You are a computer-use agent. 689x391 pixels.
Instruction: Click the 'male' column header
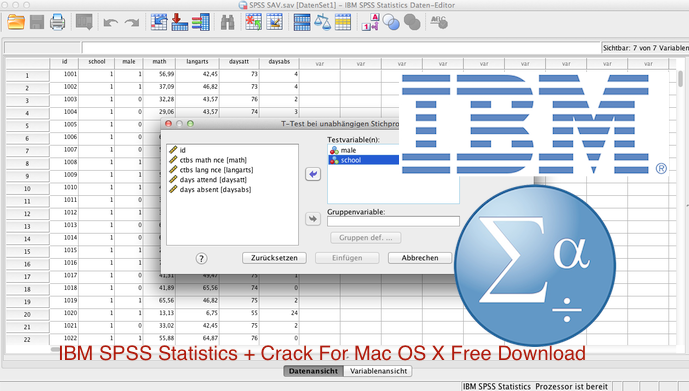[x=129, y=62]
